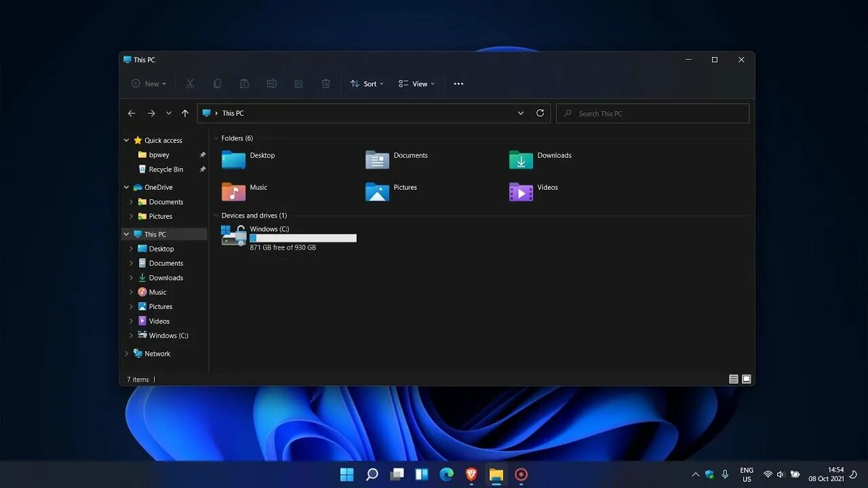Viewport: 868px width, 488px height.
Task: Click the '871 GB free of 930 GB' text
Action: [x=283, y=248]
